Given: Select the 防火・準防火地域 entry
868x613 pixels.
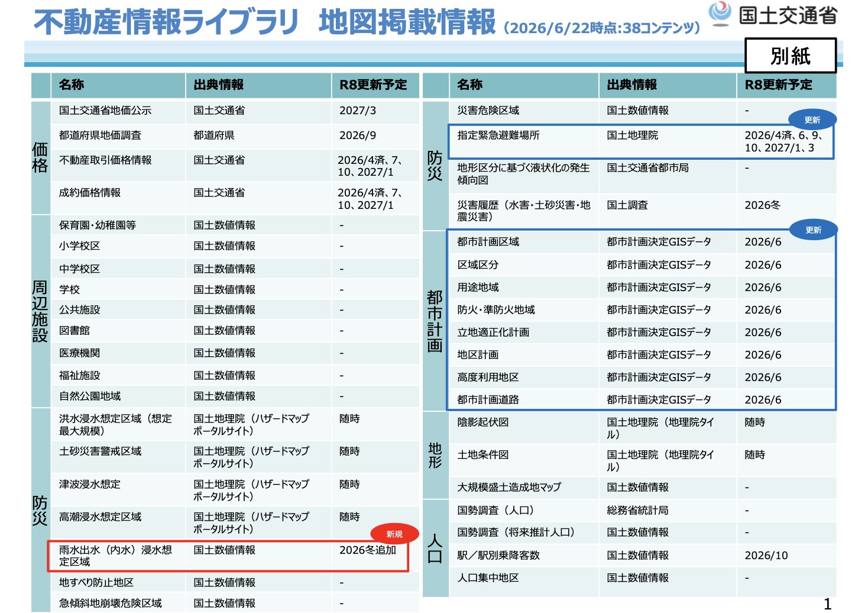Looking at the screenshot, I should pos(496,310).
